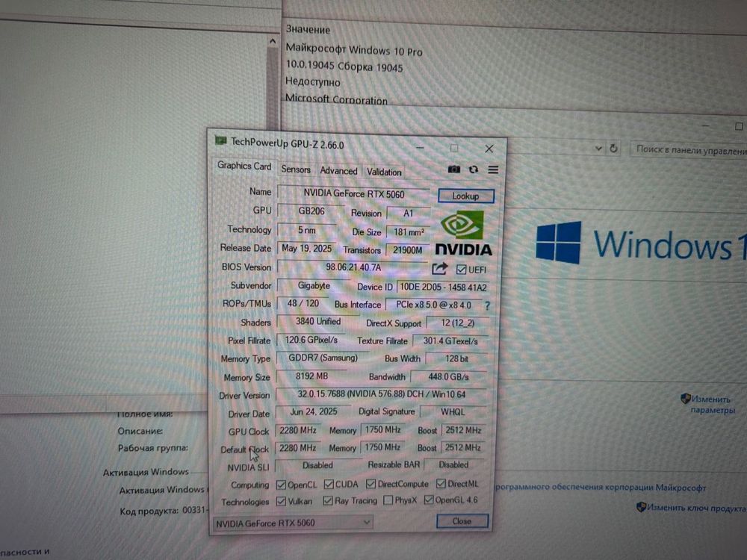
Task: Toggle the CUDA checkbox
Action: pos(328,485)
